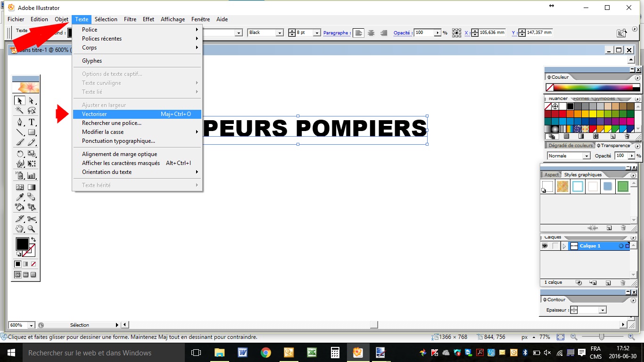Image resolution: width=644 pixels, height=362 pixels.
Task: Select the Column Graph tool
Action: pos(32,175)
